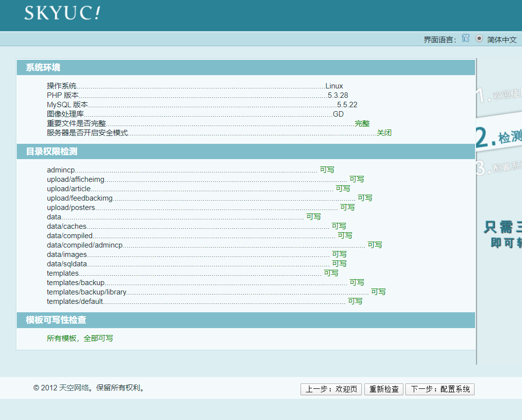The height and width of the screenshot is (420, 522).
Task: Click the data/compiled/admincp directory name
Action: click(x=85, y=245)
